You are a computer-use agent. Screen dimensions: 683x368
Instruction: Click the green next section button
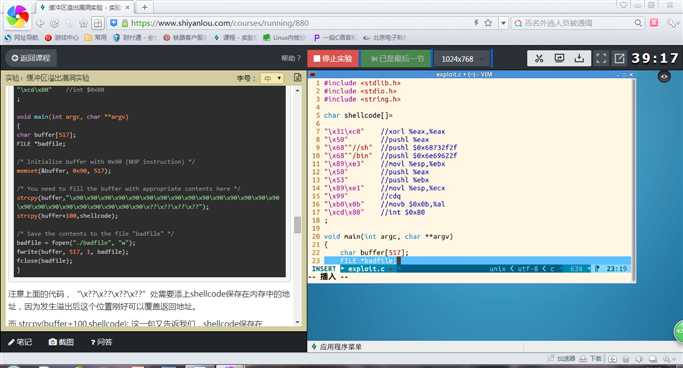coord(397,58)
